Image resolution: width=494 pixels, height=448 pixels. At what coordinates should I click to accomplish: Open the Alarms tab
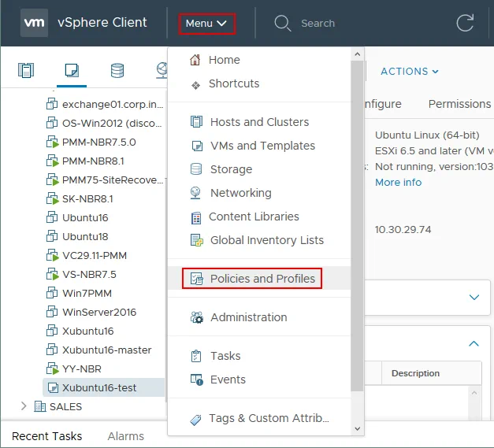coord(125,435)
